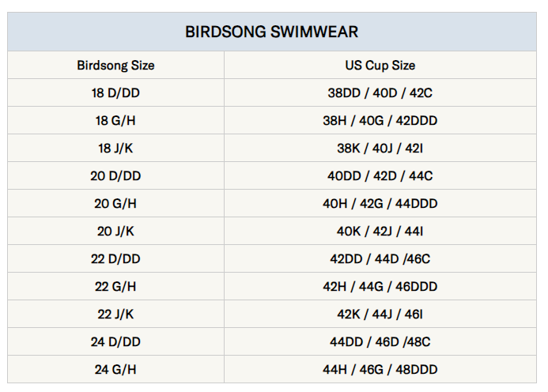Screen dimensions: 548x392
Task: Click the 44H / 46G / 48DDD cell
Action: [380, 369]
